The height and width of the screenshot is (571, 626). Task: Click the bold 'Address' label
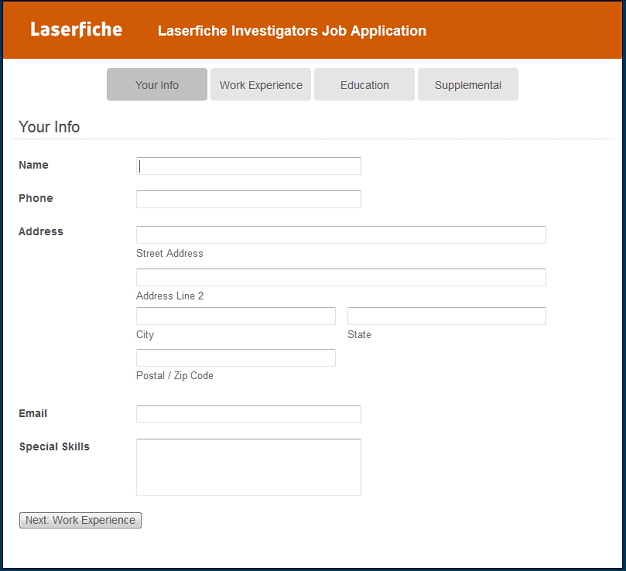tap(41, 231)
